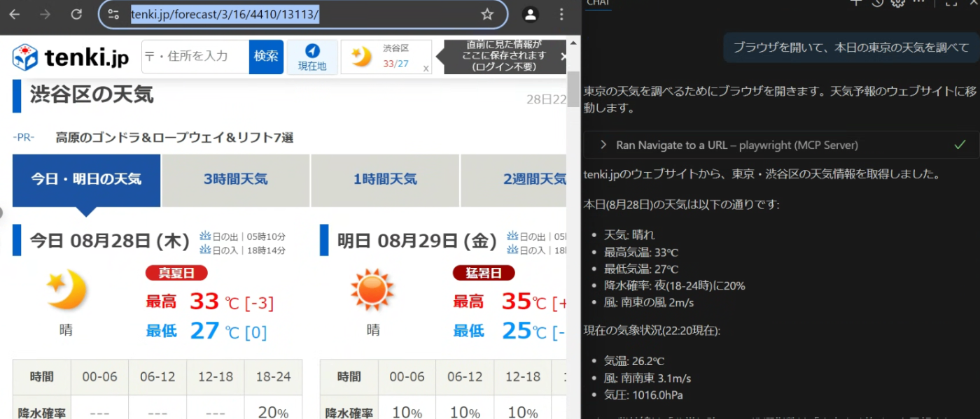Open saved 渋谷区 33/27 location card
The image size is (980, 419).
click(385, 57)
